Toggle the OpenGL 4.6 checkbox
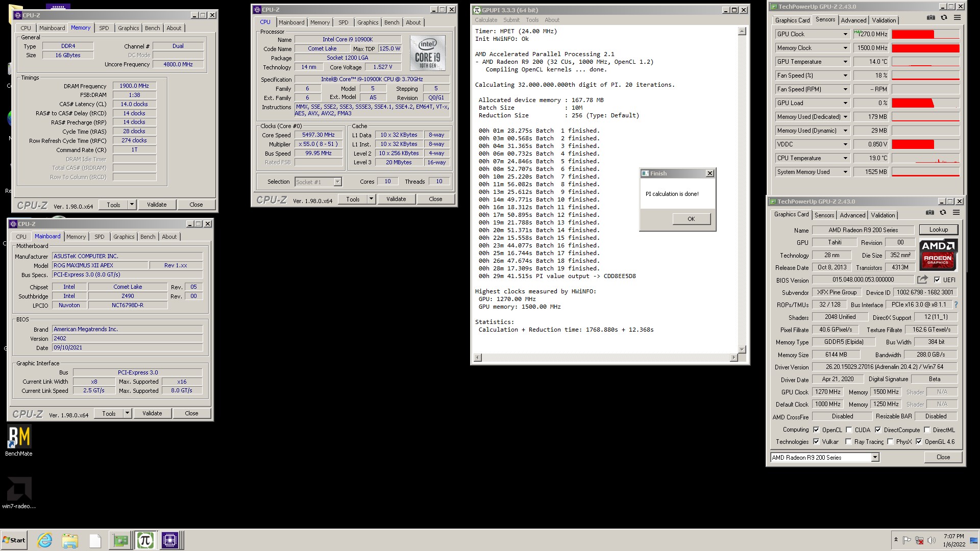980x551 pixels. pos(919,441)
